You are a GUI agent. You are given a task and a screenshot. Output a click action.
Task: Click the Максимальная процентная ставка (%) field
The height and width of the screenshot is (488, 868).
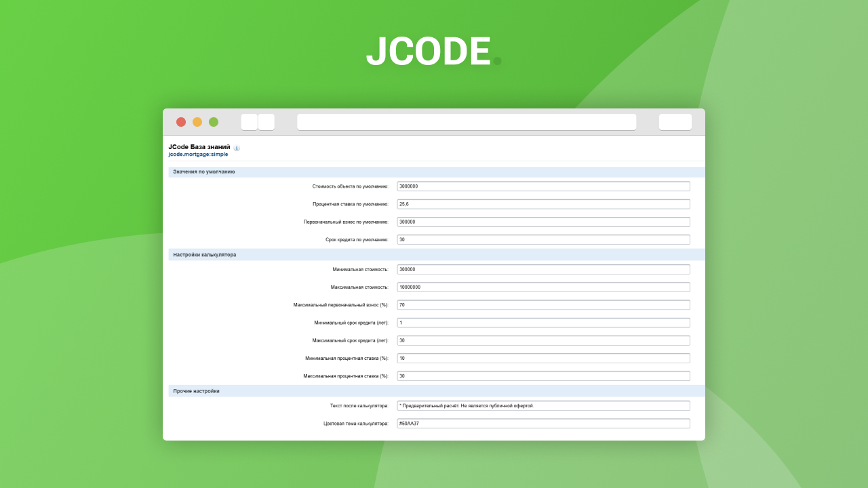[x=543, y=376]
